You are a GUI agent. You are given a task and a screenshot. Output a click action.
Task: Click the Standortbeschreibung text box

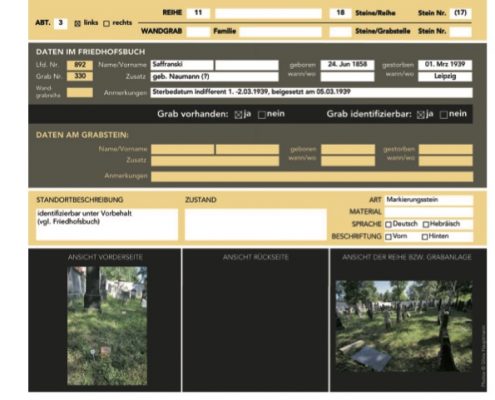click(x=107, y=224)
